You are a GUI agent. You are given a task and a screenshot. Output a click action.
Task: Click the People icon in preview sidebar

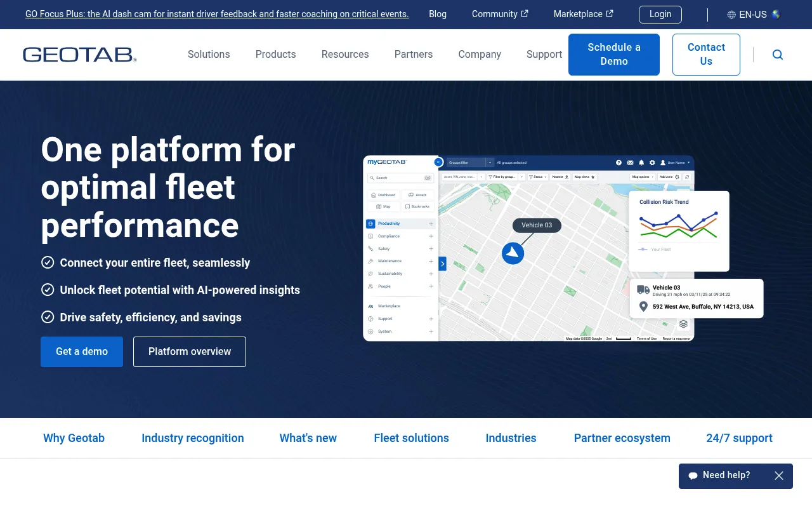(370, 286)
